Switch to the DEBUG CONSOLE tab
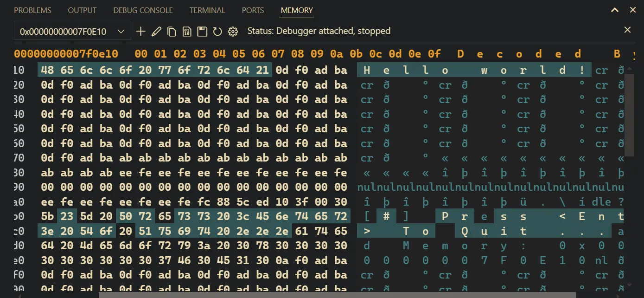The width and height of the screenshot is (644, 298). (143, 10)
